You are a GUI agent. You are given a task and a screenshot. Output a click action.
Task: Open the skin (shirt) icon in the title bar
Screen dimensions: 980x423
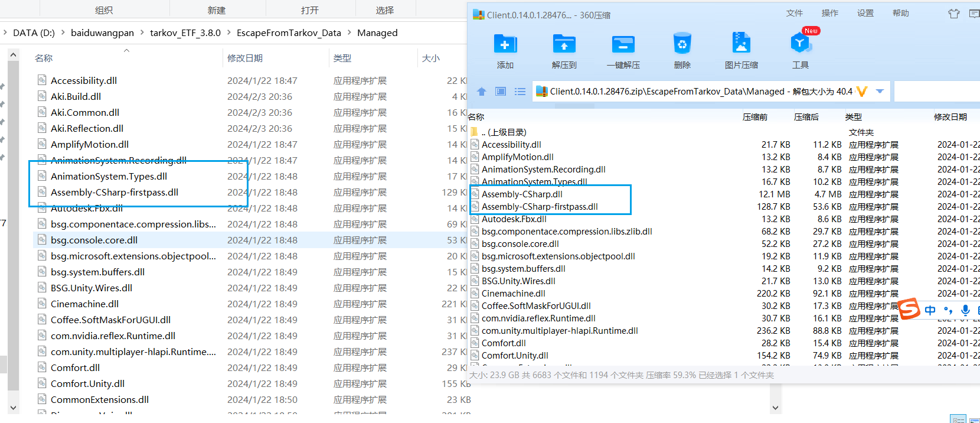point(953,14)
